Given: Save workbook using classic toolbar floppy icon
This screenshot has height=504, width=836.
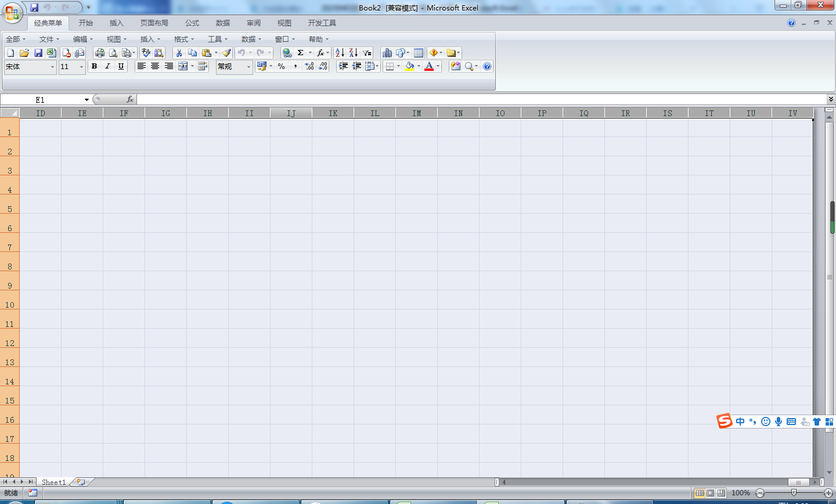Looking at the screenshot, I should [x=38, y=53].
